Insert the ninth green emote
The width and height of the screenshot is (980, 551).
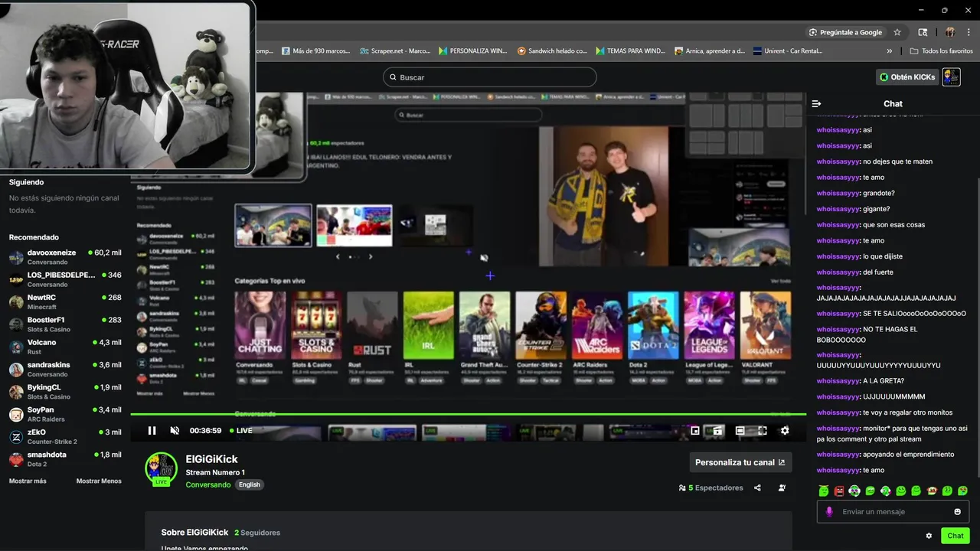947,491
